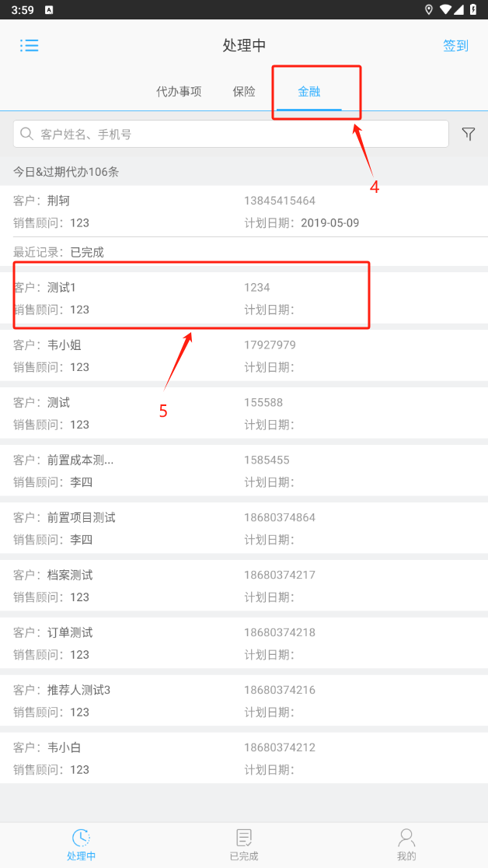This screenshot has height=868, width=488.
Task: Switch to the 代办事项 tab
Action: click(179, 91)
